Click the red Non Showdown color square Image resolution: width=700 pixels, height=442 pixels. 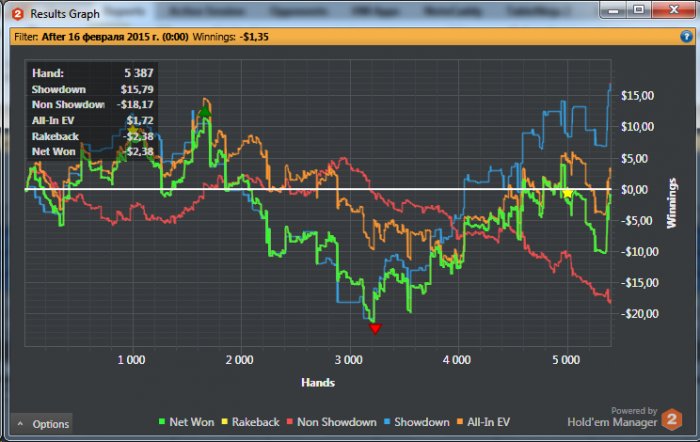point(290,421)
